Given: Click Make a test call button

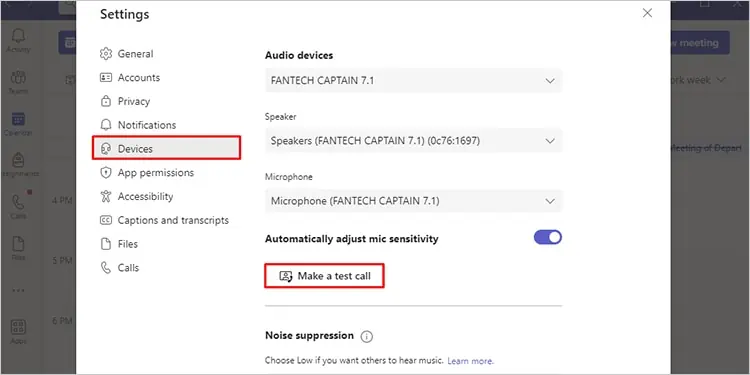Looking at the screenshot, I should [x=324, y=276].
